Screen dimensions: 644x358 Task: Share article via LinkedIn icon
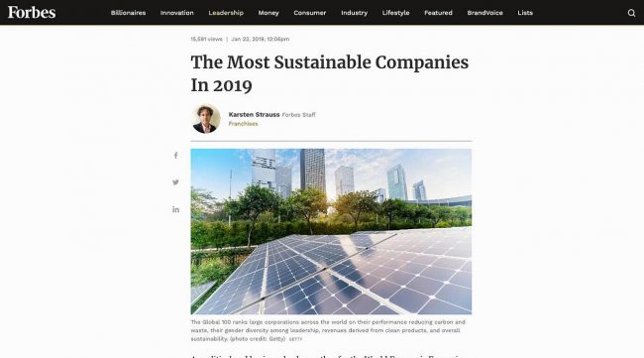coord(175,209)
